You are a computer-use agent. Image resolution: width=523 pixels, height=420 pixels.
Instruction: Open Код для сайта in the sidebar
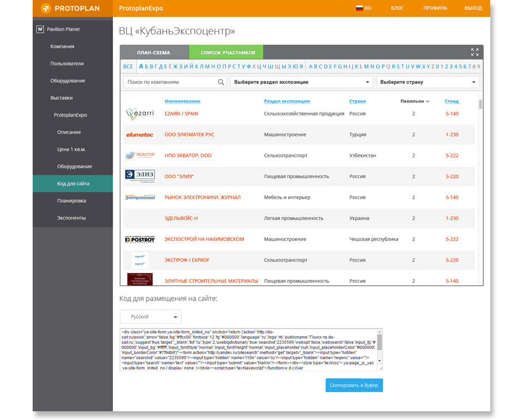(72, 184)
